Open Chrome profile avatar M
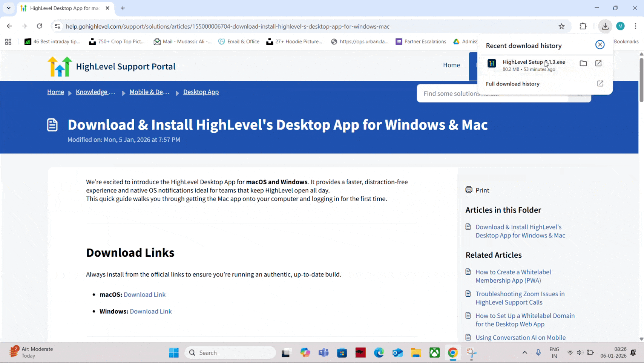Image resolution: width=644 pixels, height=363 pixels. coord(620,26)
